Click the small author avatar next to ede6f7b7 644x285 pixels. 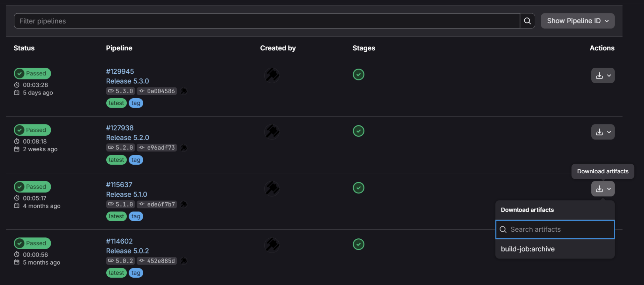(x=183, y=204)
